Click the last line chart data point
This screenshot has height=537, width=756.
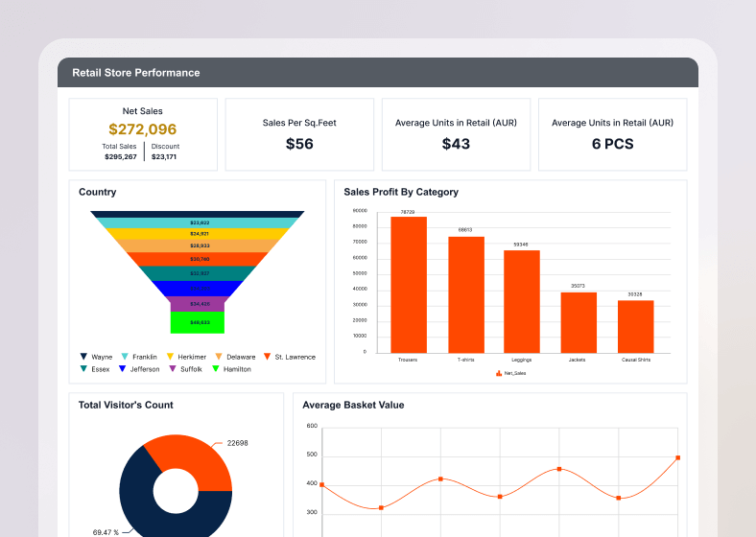pyautogui.click(x=678, y=458)
